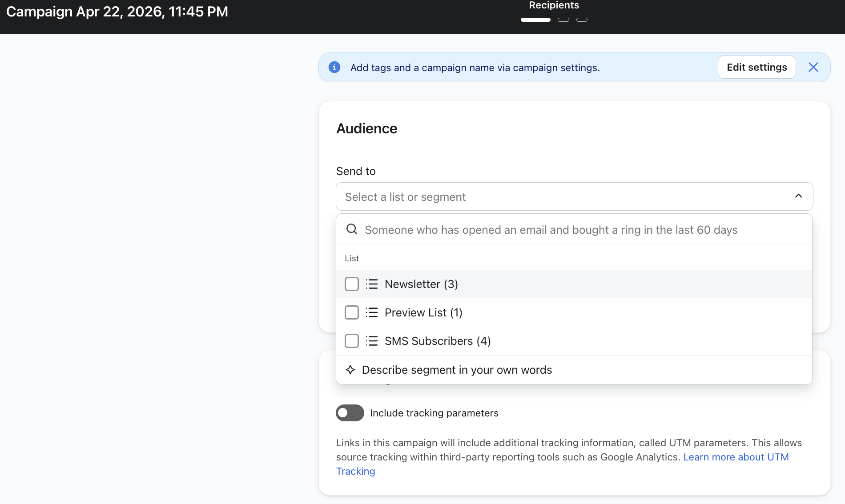Click the third progress step indicator
The width and height of the screenshot is (845, 504).
click(582, 20)
